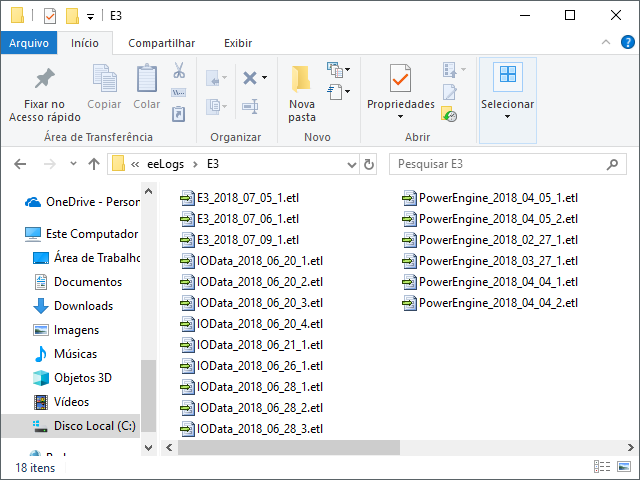640x480 pixels.
Task: Select Downloads in the navigation pane
Action: 83,306
